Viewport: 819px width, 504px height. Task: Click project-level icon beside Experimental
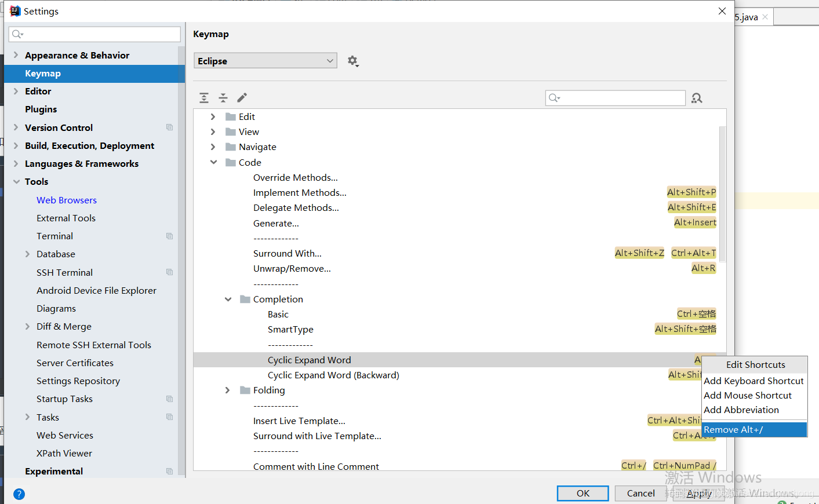pyautogui.click(x=170, y=471)
